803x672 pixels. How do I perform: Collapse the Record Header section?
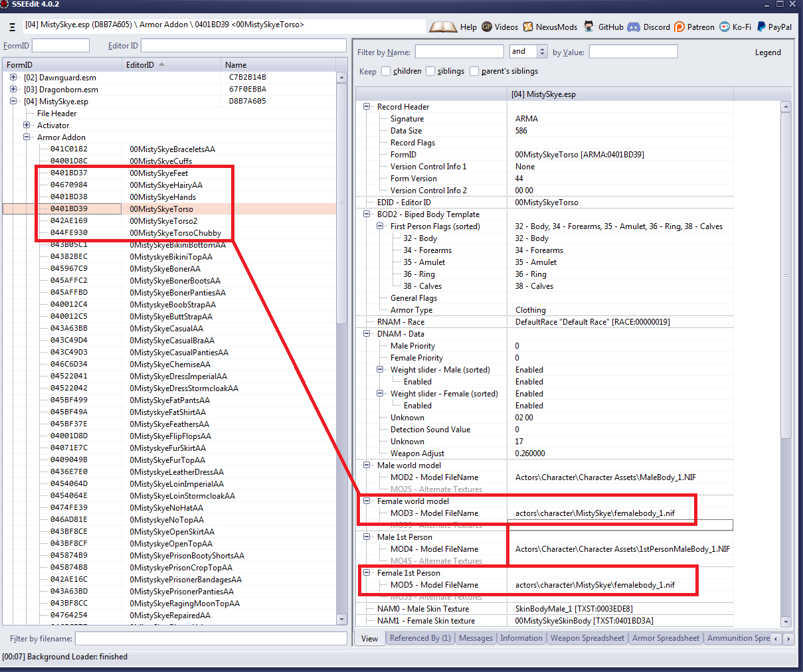click(x=367, y=107)
